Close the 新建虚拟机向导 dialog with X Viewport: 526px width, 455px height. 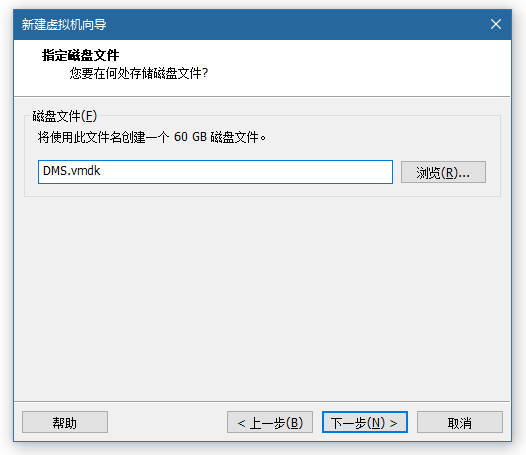tap(495, 24)
